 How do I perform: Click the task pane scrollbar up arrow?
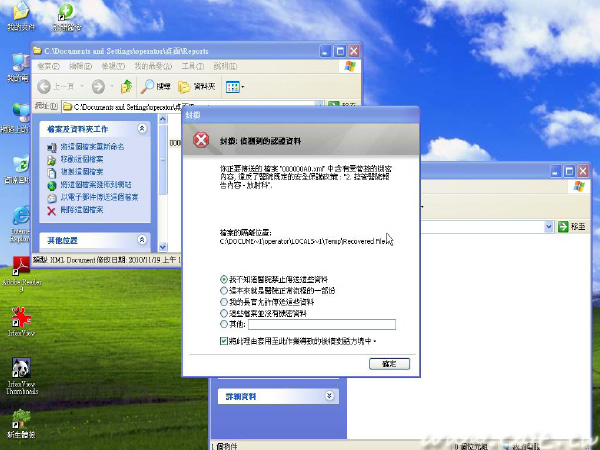tap(163, 119)
